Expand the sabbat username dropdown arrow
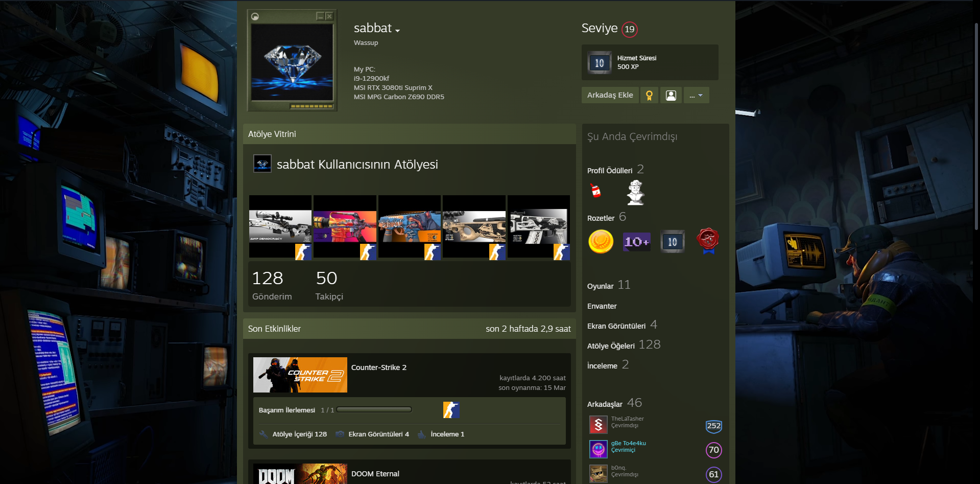The width and height of the screenshot is (980, 484). click(397, 31)
